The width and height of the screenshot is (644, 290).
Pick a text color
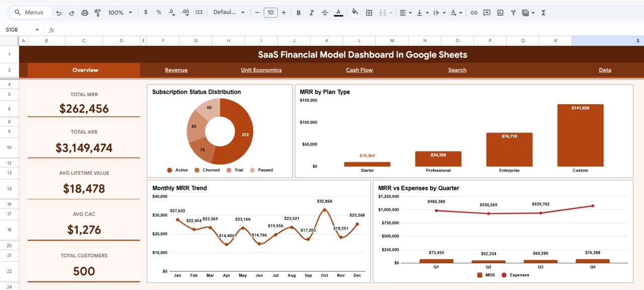338,12
